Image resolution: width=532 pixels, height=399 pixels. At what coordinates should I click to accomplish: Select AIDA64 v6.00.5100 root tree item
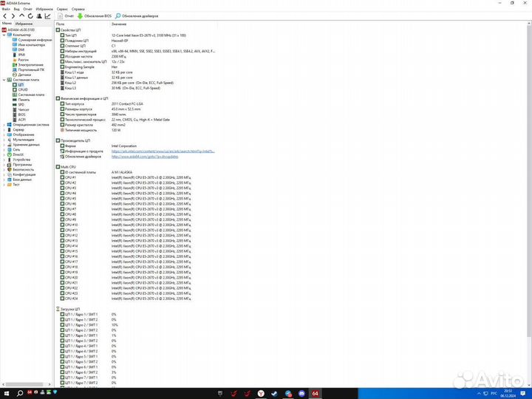coord(18,30)
